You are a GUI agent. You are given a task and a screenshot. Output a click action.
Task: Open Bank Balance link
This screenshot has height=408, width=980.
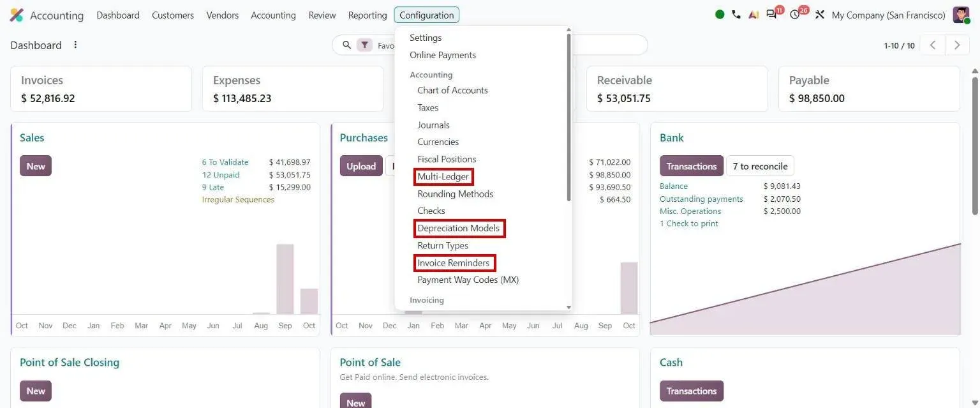click(x=674, y=186)
